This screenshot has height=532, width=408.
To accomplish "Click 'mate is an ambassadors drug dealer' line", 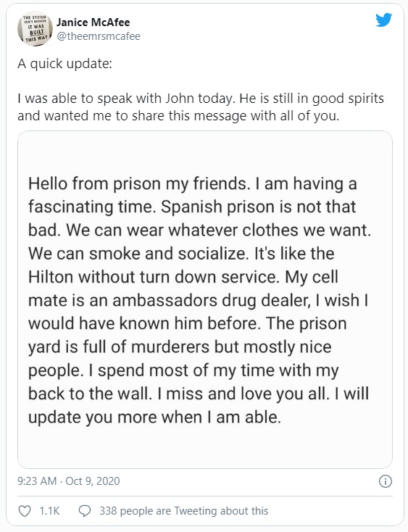I will (x=199, y=301).
